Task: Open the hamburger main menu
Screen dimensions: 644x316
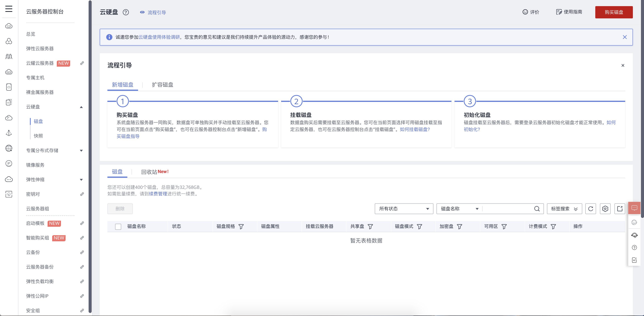Action: [x=9, y=9]
